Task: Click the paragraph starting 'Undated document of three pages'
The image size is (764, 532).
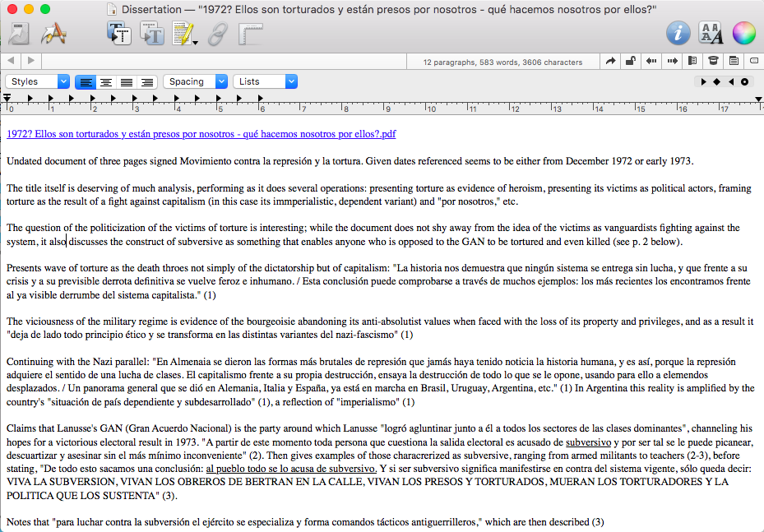Action: [x=350, y=161]
